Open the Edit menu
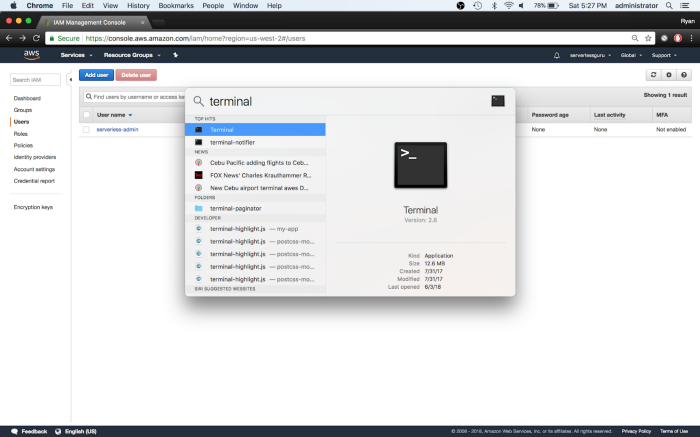This screenshot has width=700, height=437. [88, 5]
